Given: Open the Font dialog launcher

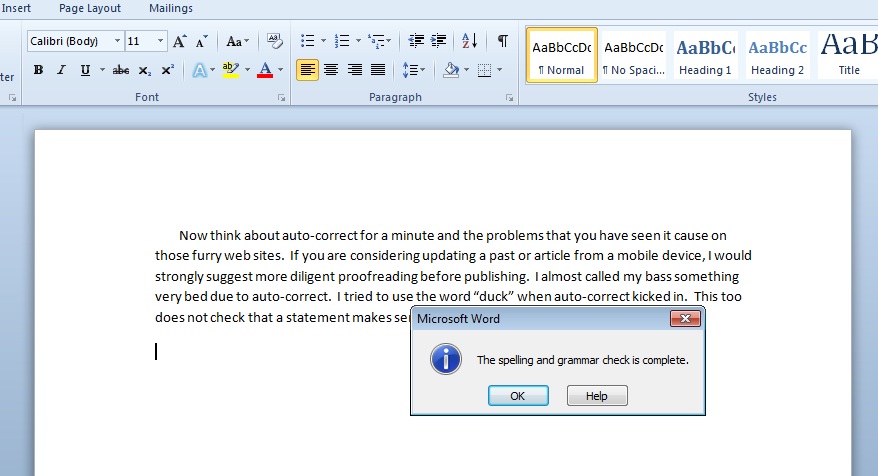Looking at the screenshot, I should coord(282,98).
